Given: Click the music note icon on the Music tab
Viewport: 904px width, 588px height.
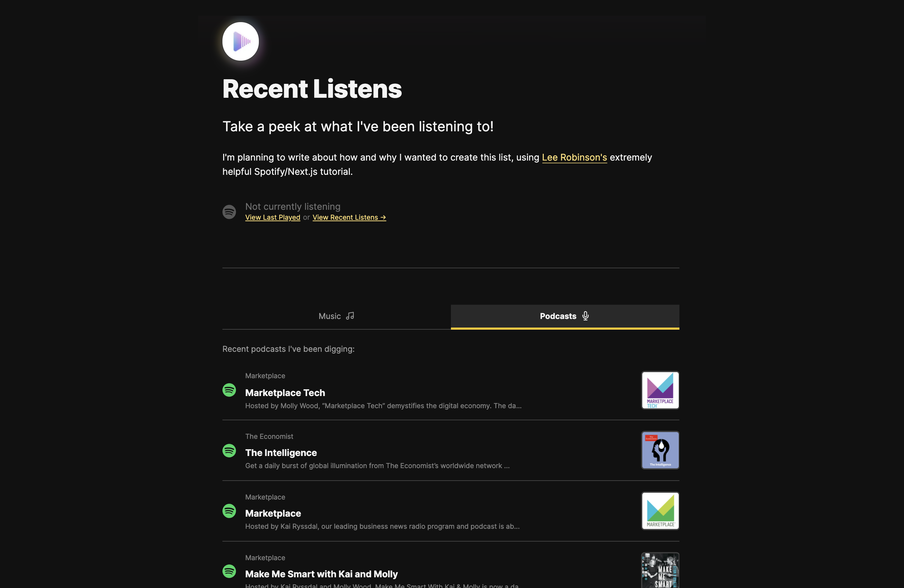Looking at the screenshot, I should point(350,315).
